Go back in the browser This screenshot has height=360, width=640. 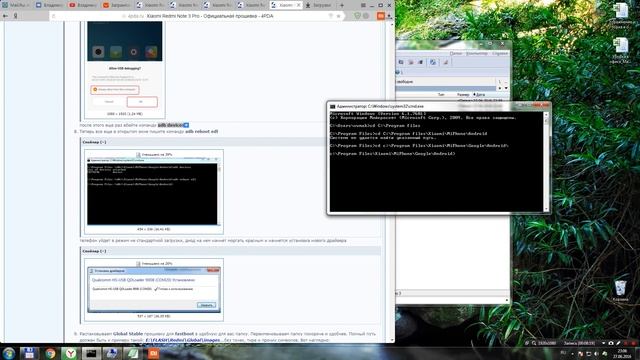[x=5, y=16]
